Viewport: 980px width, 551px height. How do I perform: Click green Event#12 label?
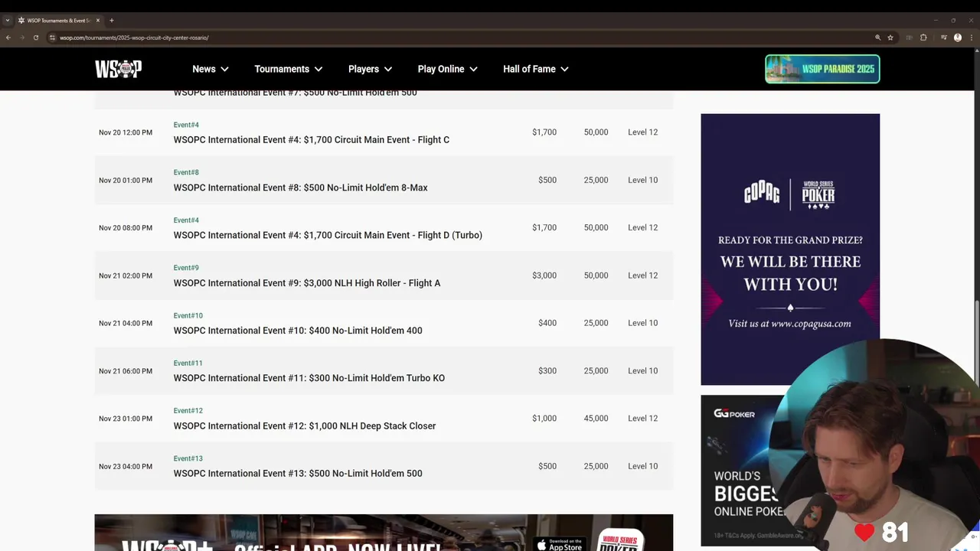pos(188,411)
